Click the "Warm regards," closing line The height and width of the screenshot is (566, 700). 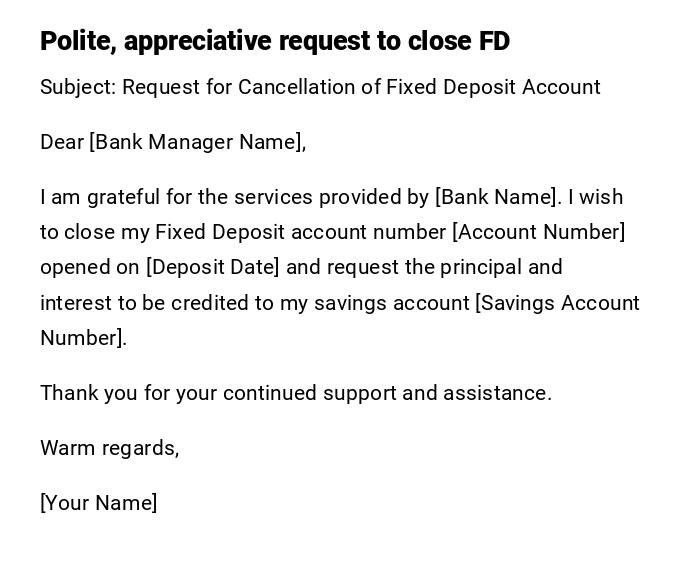coord(109,448)
